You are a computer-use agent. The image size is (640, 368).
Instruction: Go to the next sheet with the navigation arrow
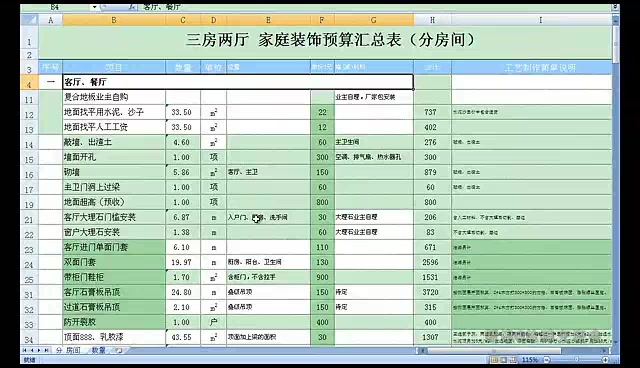click(39, 350)
